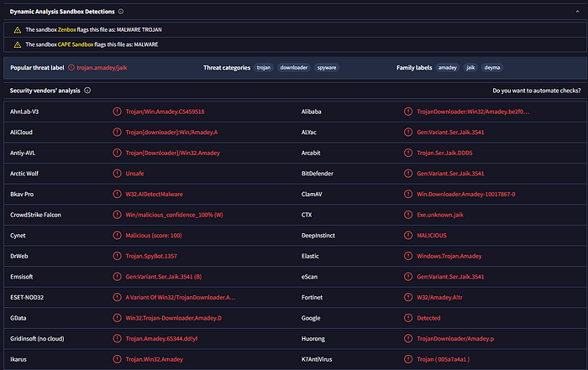Click the alert icon in the AliCloud row
The height and width of the screenshot is (370, 588).
pyautogui.click(x=117, y=133)
